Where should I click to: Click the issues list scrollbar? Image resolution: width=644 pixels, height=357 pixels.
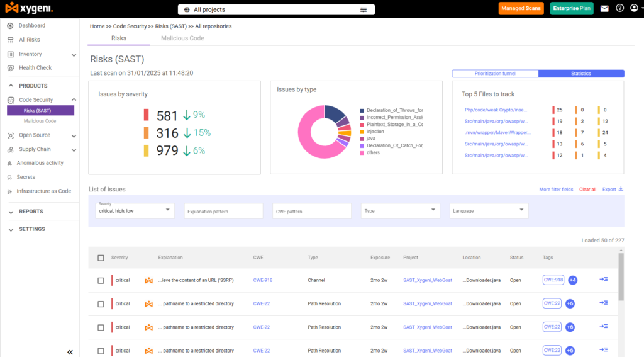(621, 277)
